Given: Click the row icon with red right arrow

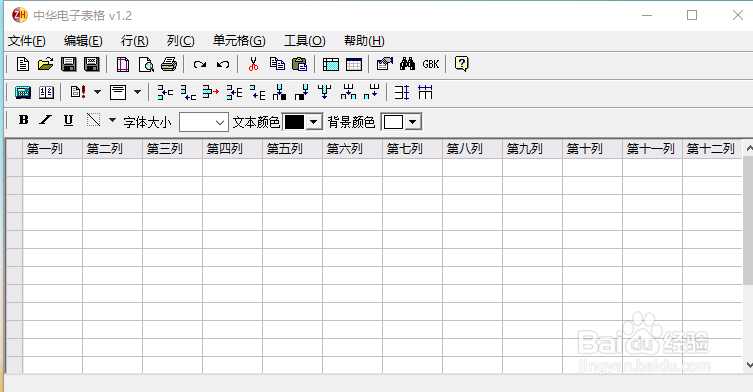Looking at the screenshot, I should (211, 92).
